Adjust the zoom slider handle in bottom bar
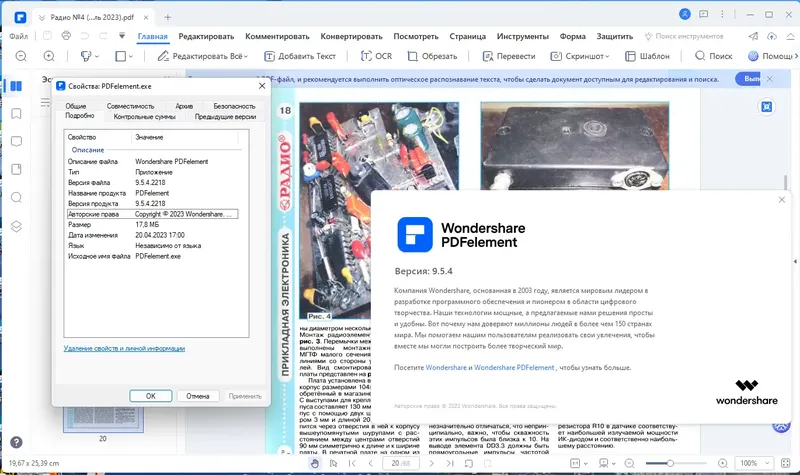Viewport: 800px width, 475px height. pos(670,463)
